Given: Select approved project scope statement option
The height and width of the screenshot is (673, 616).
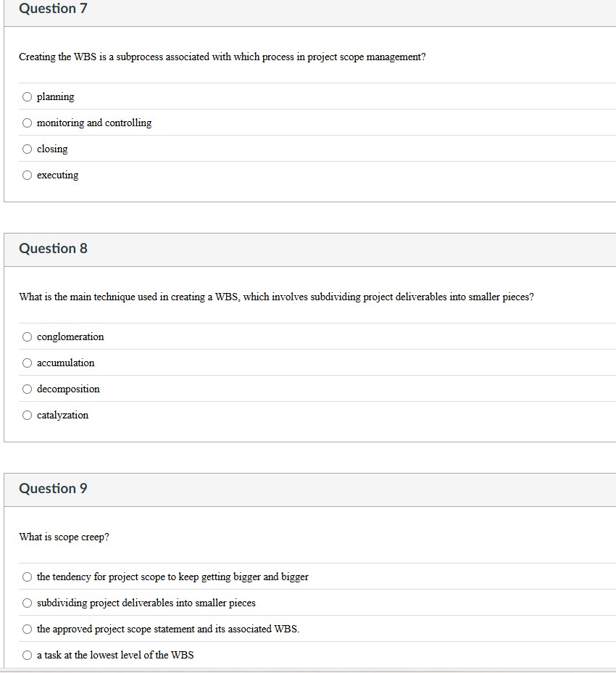Looking at the screenshot, I should pos(27,628).
